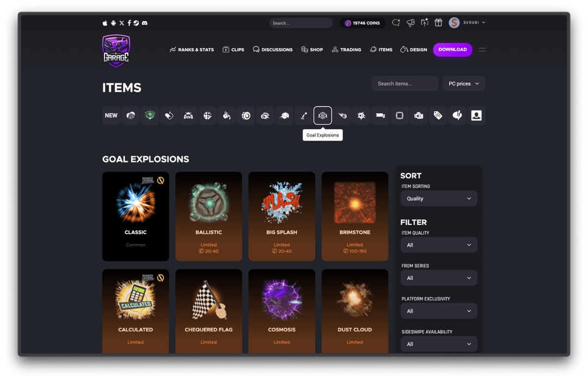The image size is (588, 380).
Task: Open the gift box rewards icon
Action: [x=438, y=23]
